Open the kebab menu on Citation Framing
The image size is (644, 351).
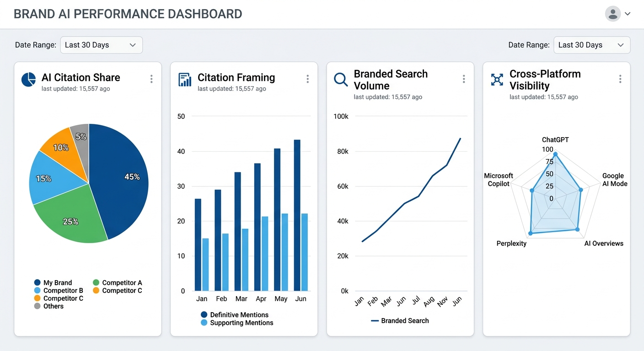(308, 79)
